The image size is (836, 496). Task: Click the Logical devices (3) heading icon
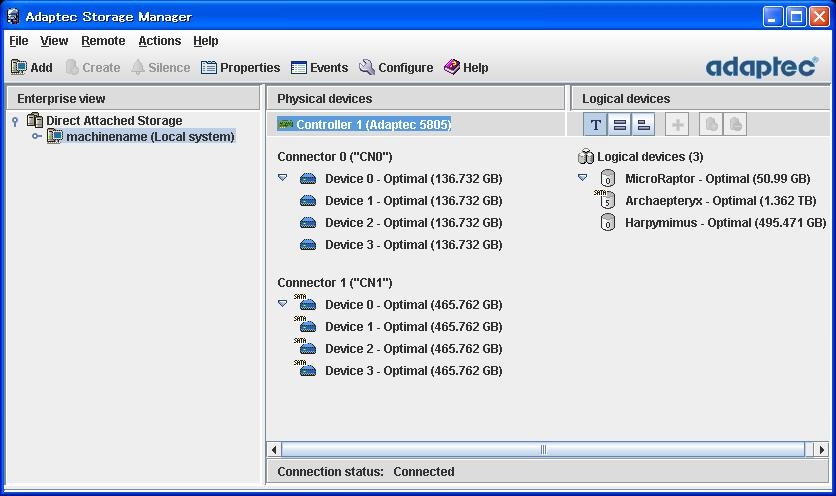[x=585, y=156]
